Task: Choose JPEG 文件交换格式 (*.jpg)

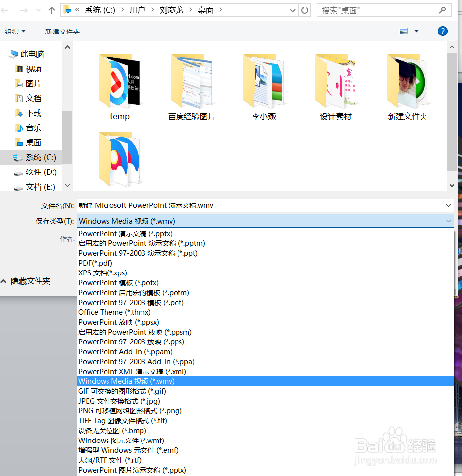Action: [265, 401]
